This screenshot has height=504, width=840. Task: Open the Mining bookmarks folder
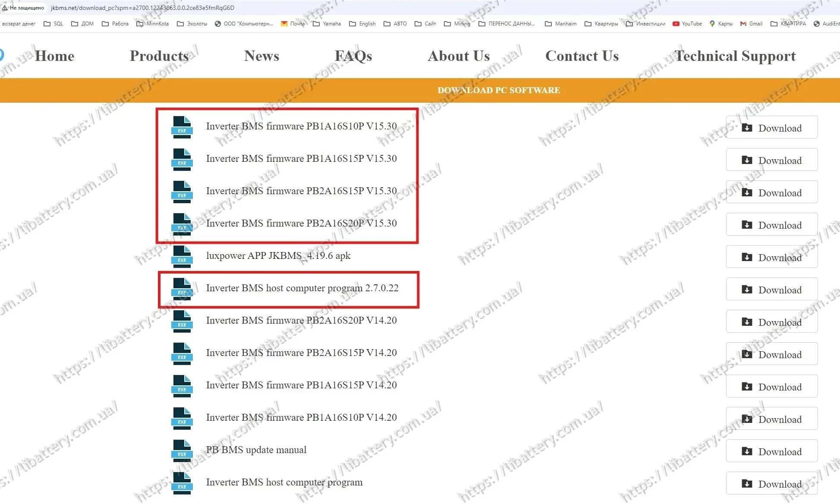[x=457, y=24]
